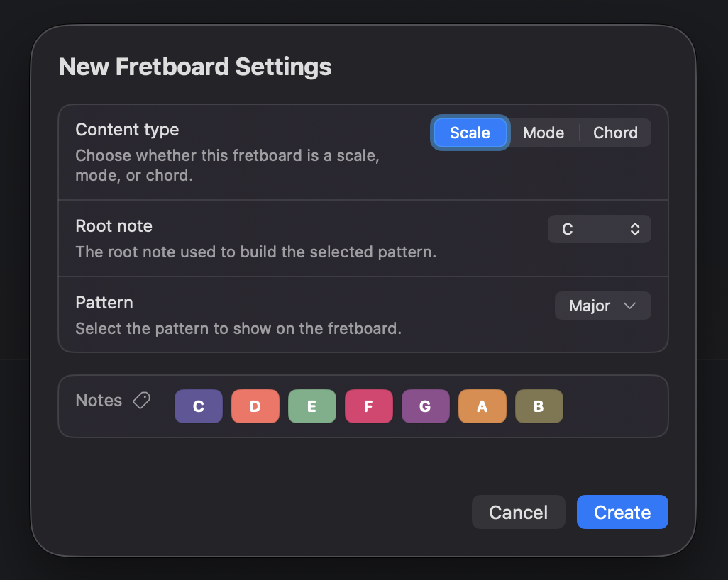Click the violet G note swatch

(425, 406)
